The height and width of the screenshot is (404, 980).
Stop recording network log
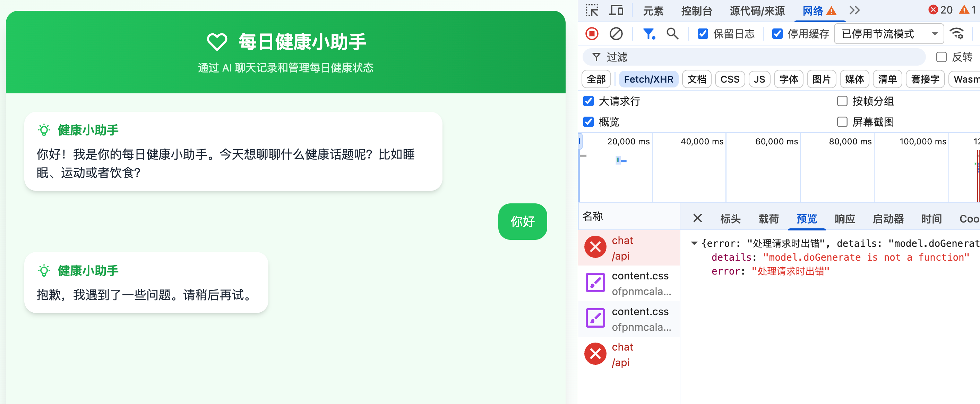click(x=592, y=34)
